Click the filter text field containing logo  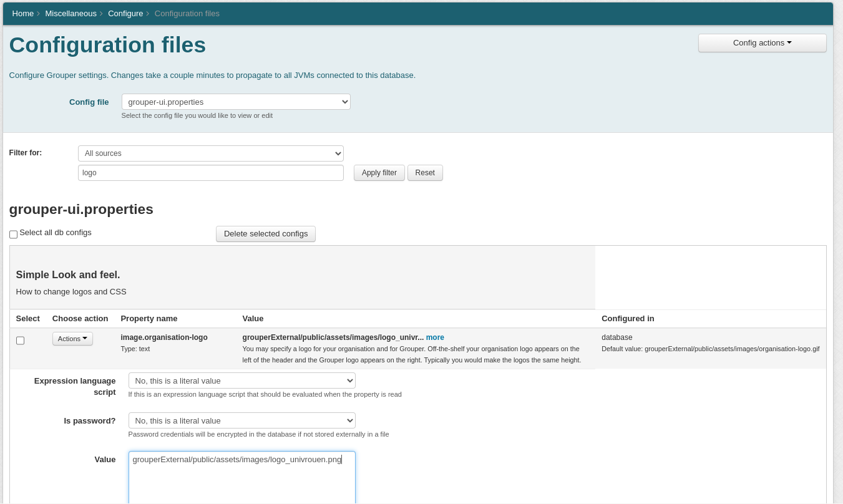point(210,173)
